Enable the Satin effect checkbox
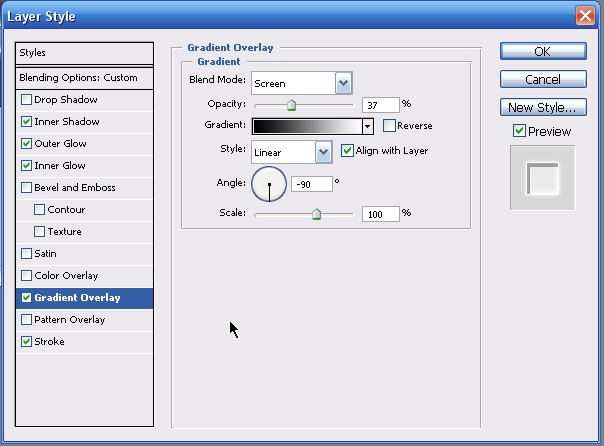Image resolution: width=604 pixels, height=446 pixels. [26, 254]
